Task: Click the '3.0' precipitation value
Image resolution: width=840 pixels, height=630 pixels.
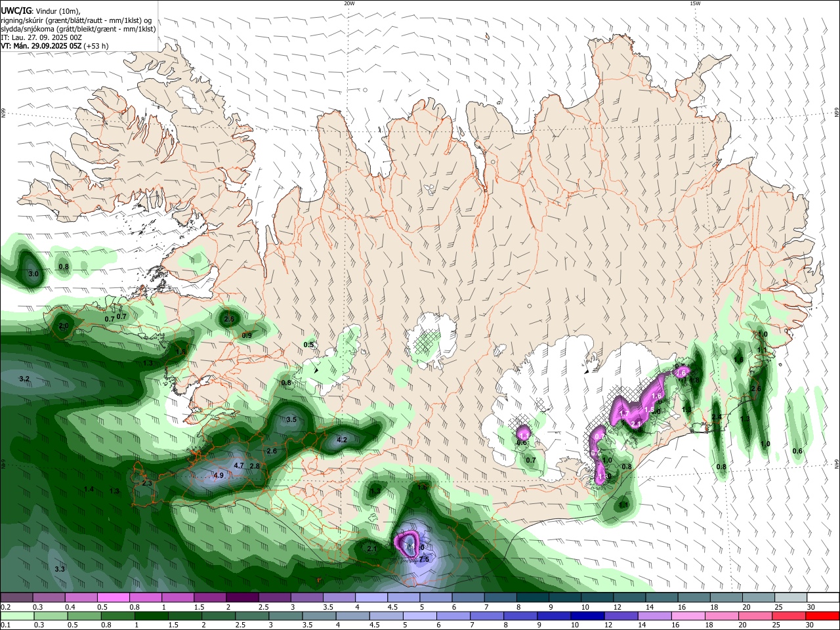Action: pos(33,274)
